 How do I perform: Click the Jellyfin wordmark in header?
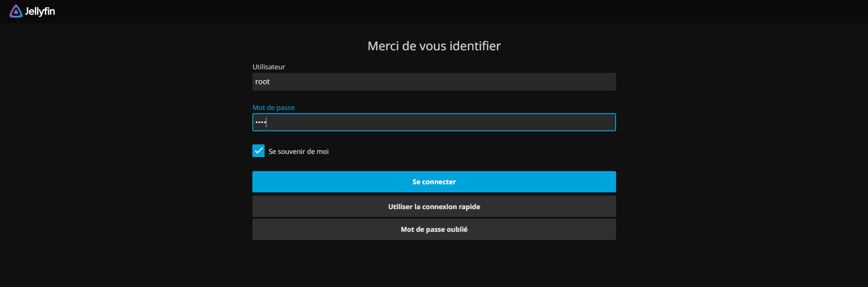pos(40,11)
